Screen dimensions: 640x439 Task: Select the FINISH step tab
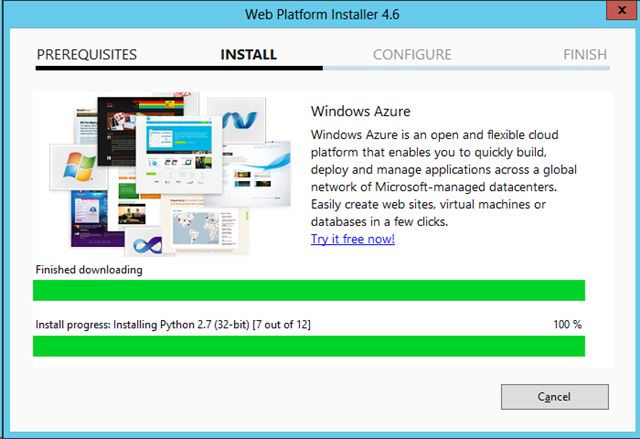click(584, 55)
